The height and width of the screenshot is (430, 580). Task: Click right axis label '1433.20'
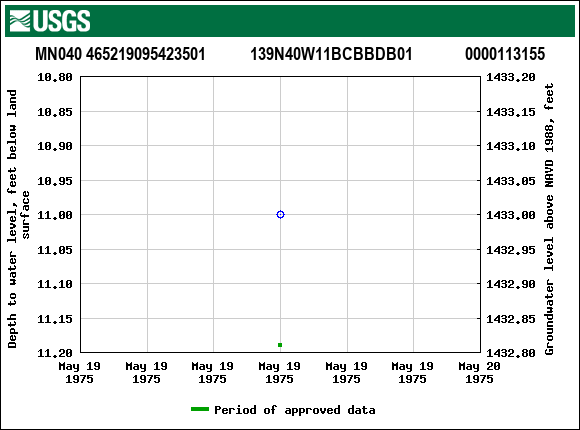coord(511,77)
